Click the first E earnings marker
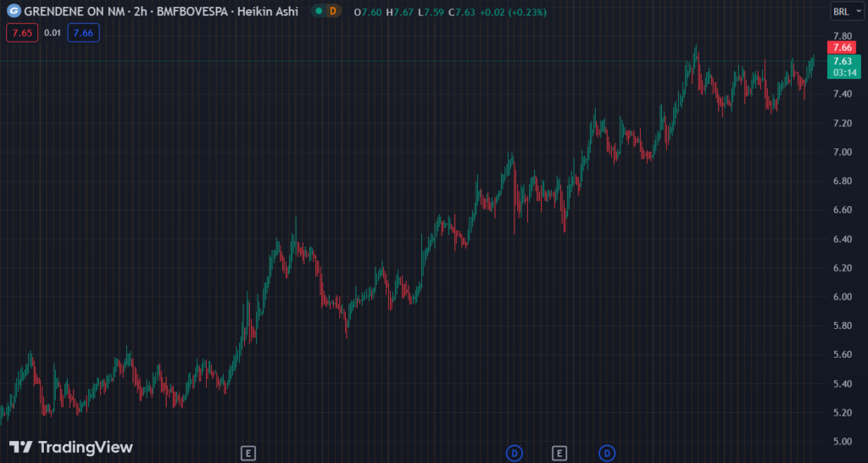The width and height of the screenshot is (868, 463). [x=248, y=453]
